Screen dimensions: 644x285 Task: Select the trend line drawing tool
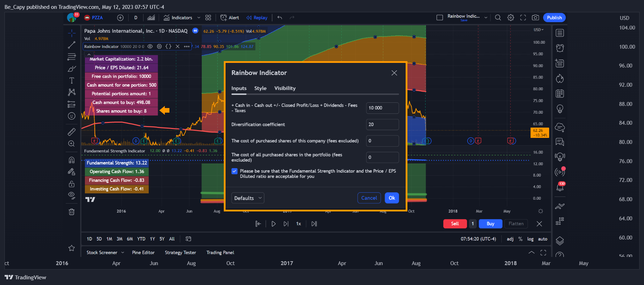[x=72, y=45]
